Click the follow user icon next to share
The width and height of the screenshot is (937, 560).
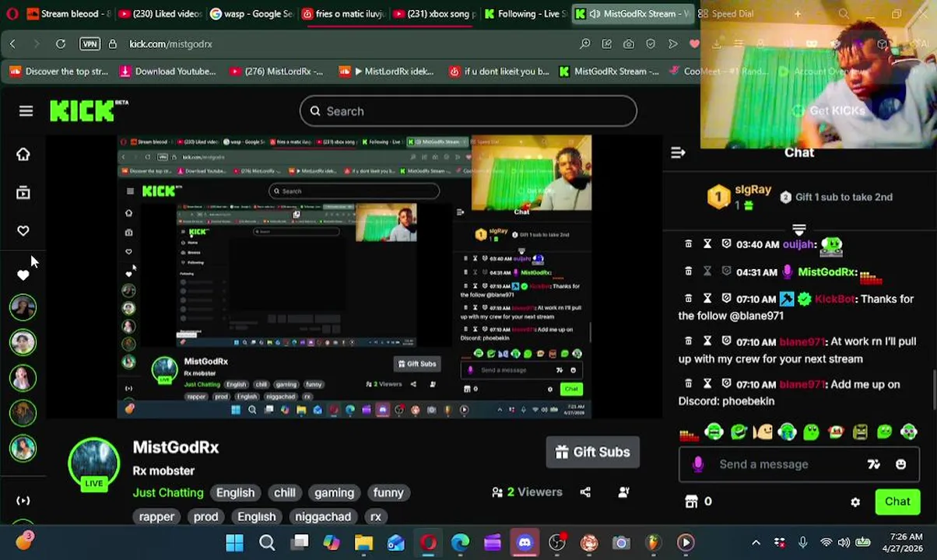(x=623, y=492)
